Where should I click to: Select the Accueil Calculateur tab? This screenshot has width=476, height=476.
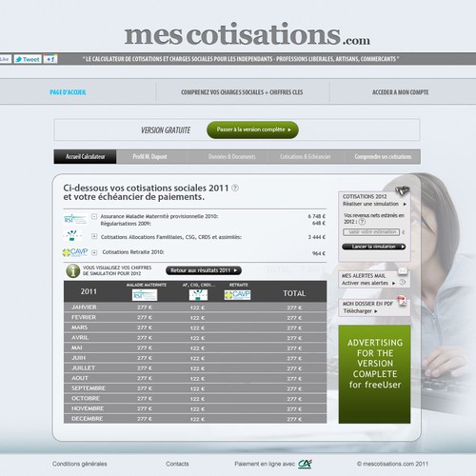(x=85, y=156)
